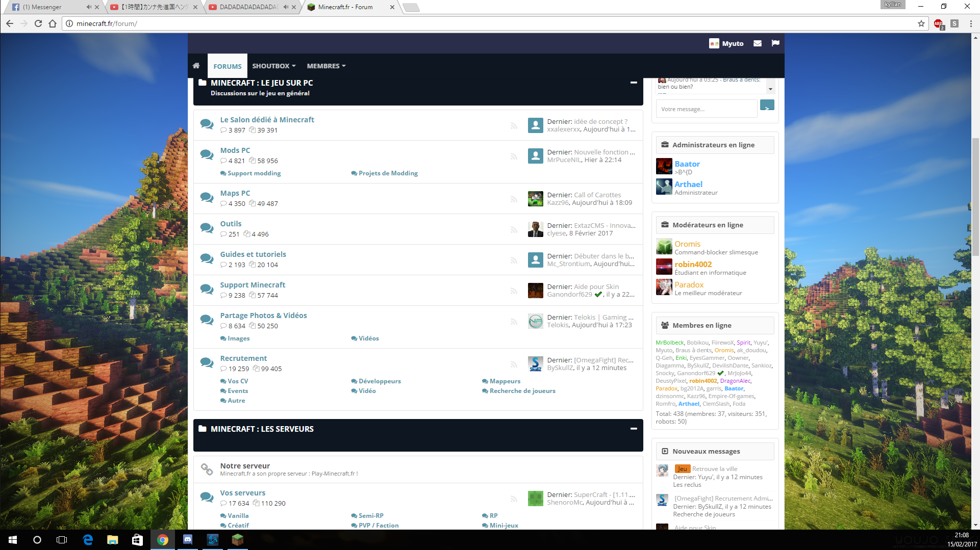This screenshot has width=980, height=550.
Task: View moderator robin4002's profile
Action: click(693, 264)
